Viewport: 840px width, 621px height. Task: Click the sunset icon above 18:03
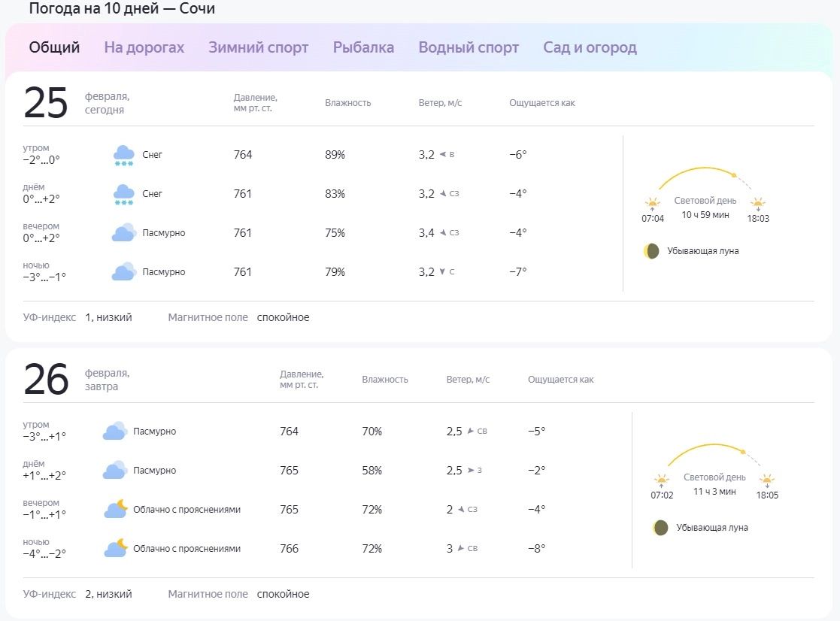[x=758, y=203]
